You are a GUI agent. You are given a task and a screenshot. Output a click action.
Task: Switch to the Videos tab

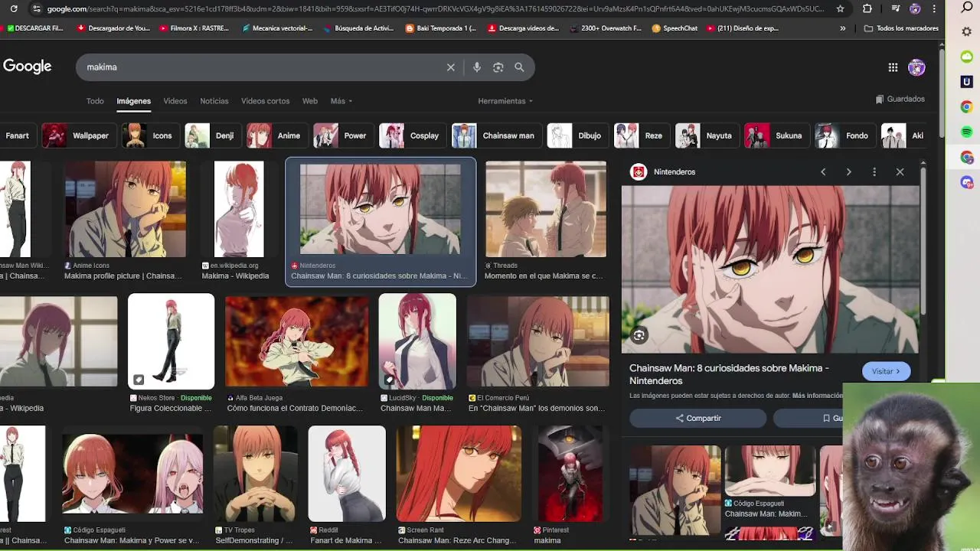pos(175,101)
